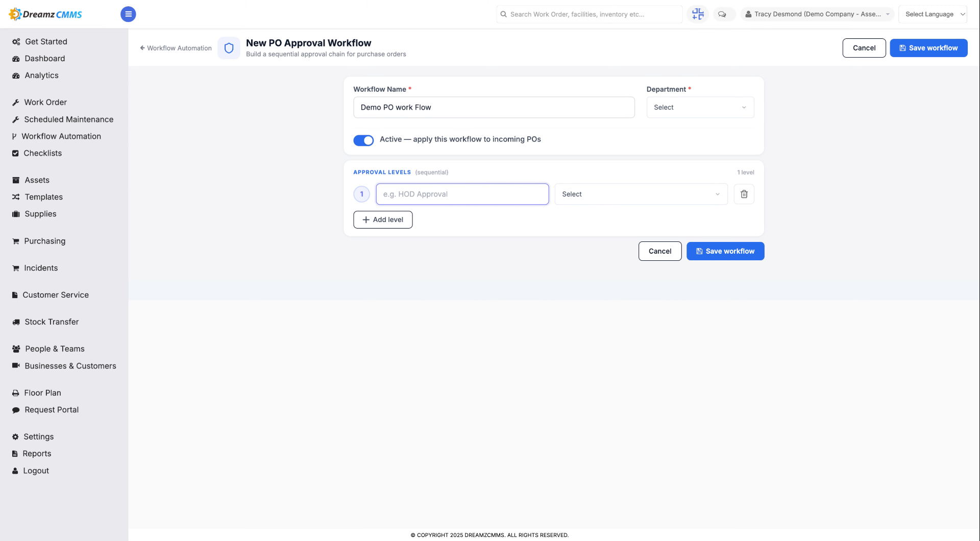Open the chat messages icon
The image size is (980, 541).
[722, 14]
